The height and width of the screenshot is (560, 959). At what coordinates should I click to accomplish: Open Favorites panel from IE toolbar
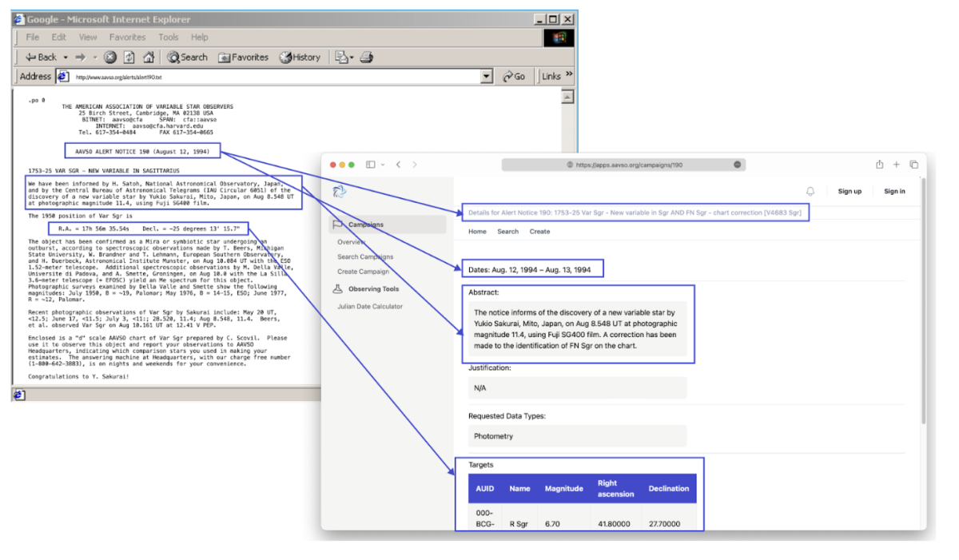pyautogui.click(x=244, y=58)
